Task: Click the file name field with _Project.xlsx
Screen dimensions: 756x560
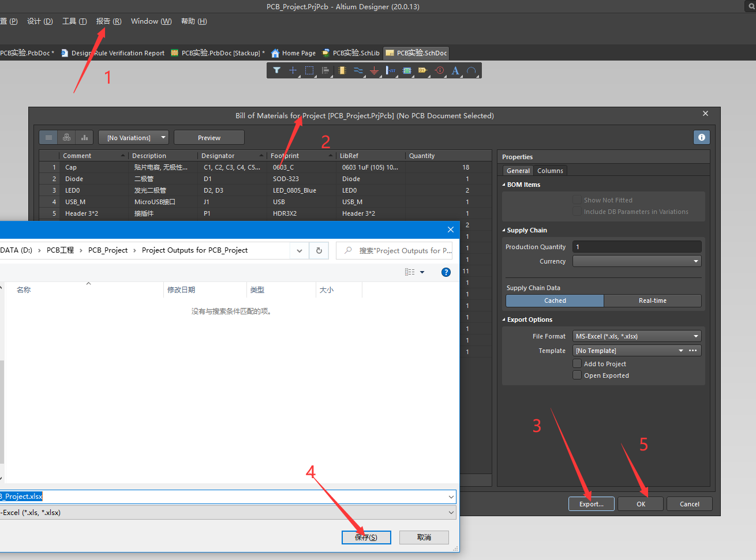Action: (227, 497)
